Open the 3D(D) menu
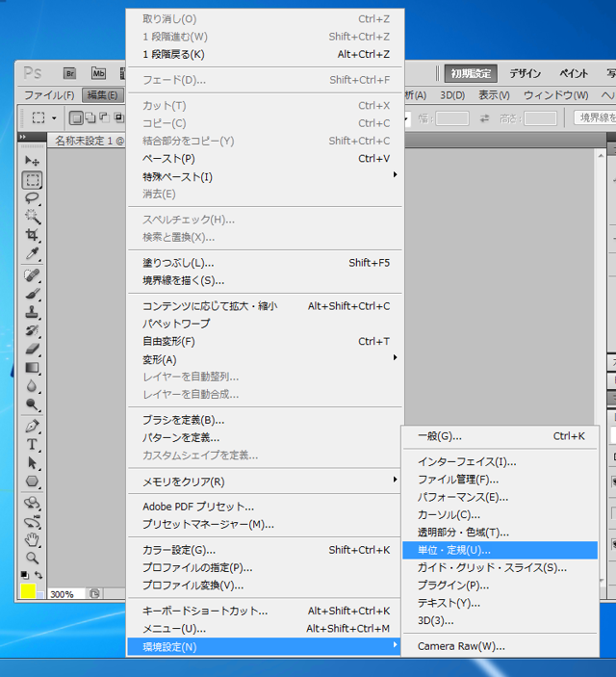616x677 pixels. coord(452,95)
